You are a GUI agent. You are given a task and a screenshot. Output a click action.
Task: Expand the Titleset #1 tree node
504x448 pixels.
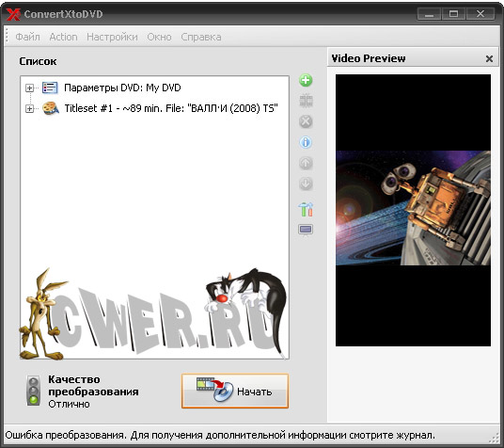(29, 109)
